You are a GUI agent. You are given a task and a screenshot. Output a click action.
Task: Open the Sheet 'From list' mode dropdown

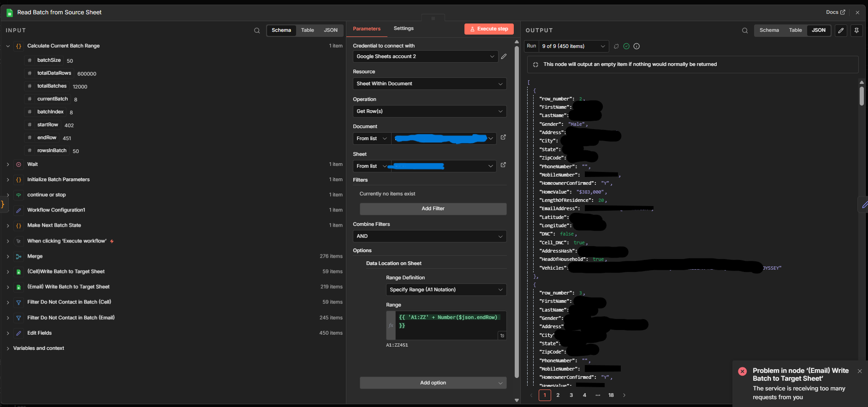[372, 166]
